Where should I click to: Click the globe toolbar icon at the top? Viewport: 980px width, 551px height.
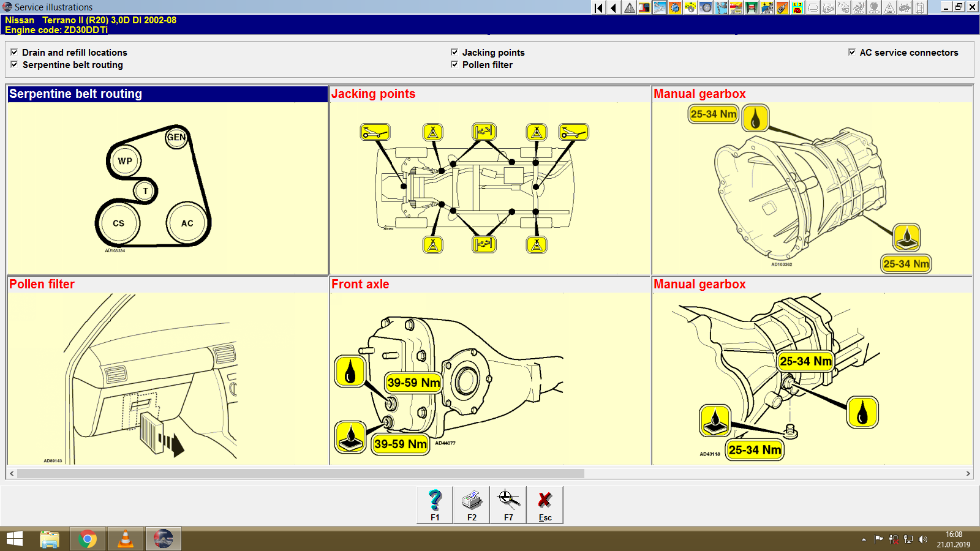676,9
